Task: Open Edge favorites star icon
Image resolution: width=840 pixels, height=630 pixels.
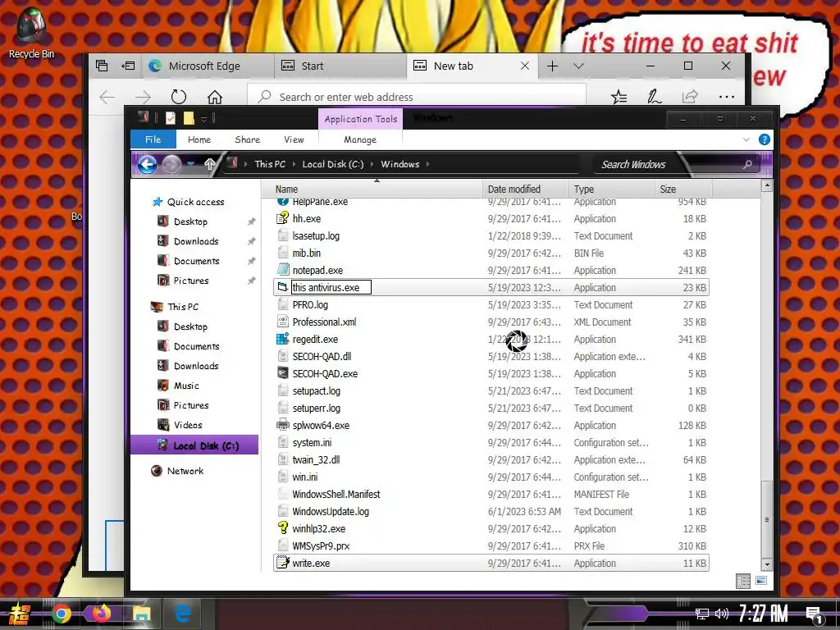Action: tap(619, 97)
